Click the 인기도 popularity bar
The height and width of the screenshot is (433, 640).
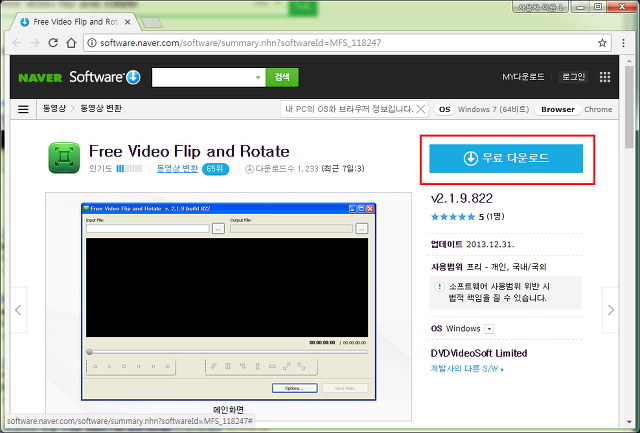coord(129,169)
